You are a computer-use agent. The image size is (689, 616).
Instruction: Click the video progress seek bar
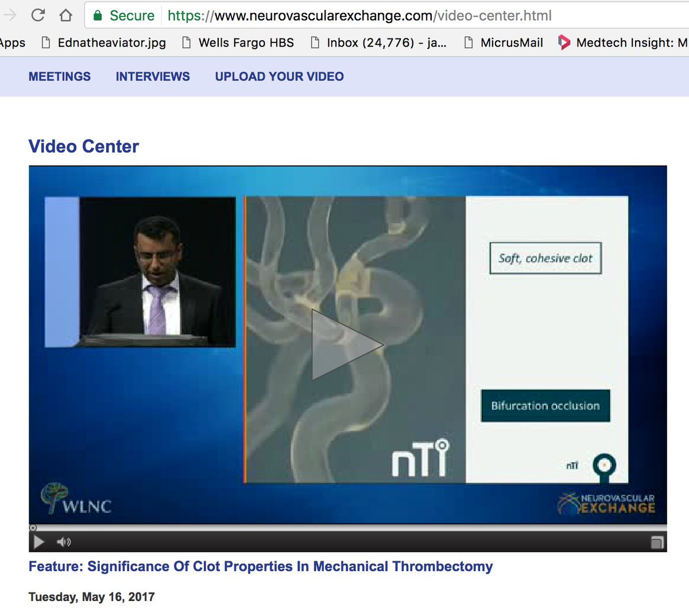coord(348,528)
